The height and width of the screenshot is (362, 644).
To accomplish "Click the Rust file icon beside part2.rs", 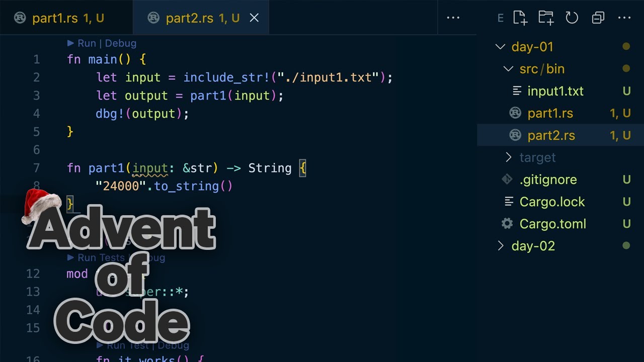I will click(515, 135).
